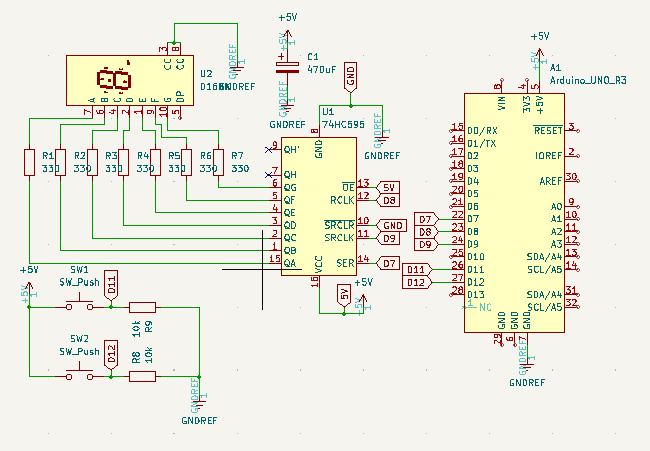Viewport: 650px width, 451px height.
Task: Select the D9 label at Arduino pin 24
Action: tap(427, 245)
